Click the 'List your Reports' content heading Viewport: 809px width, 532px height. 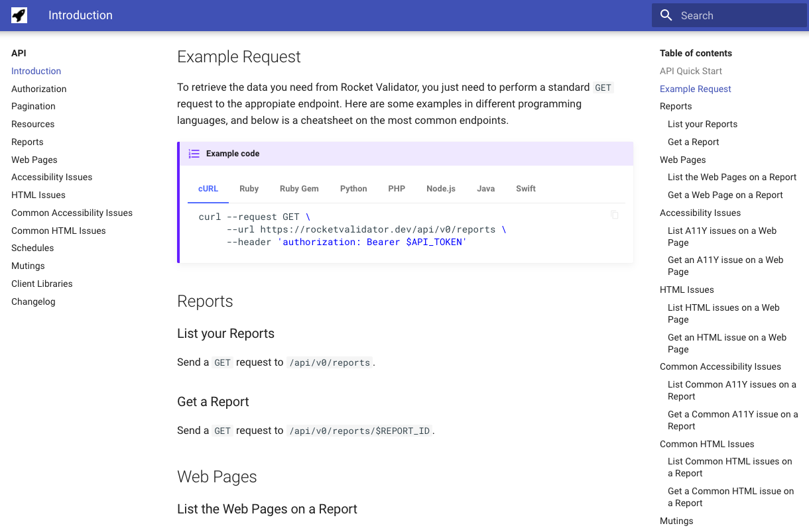(x=225, y=333)
